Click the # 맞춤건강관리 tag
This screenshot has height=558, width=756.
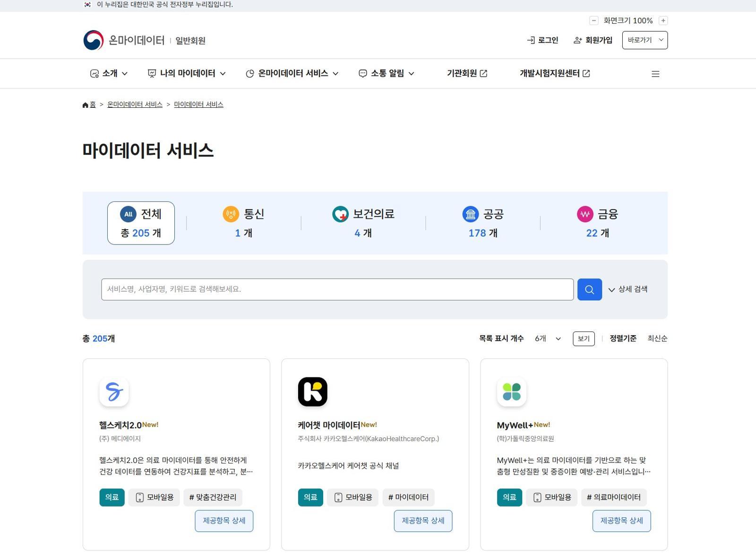(213, 497)
